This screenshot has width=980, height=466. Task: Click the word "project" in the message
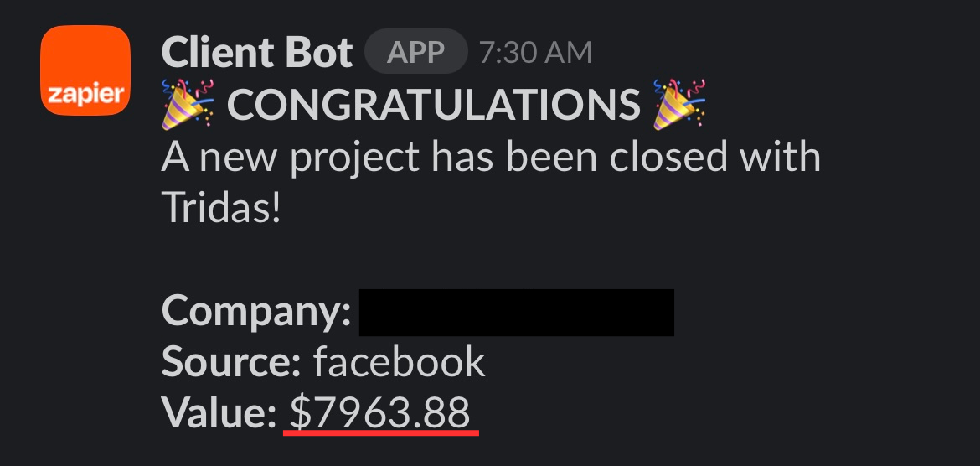(353, 159)
